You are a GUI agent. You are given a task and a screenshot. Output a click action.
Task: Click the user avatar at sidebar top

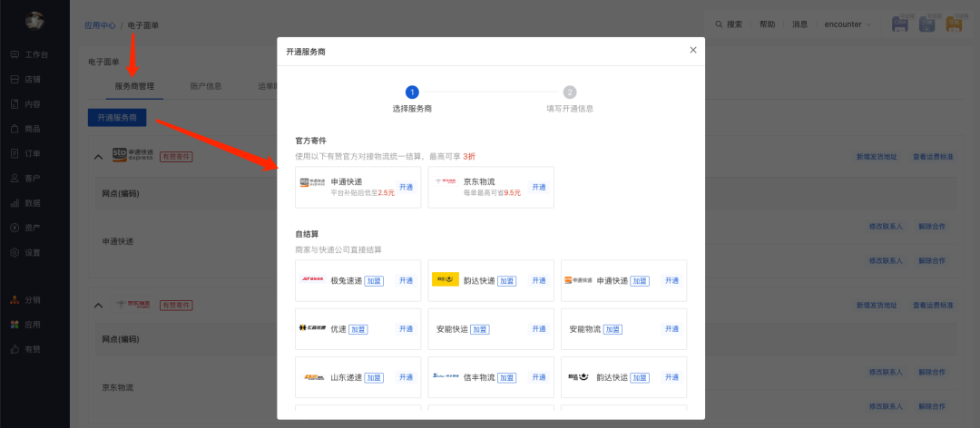[34, 21]
